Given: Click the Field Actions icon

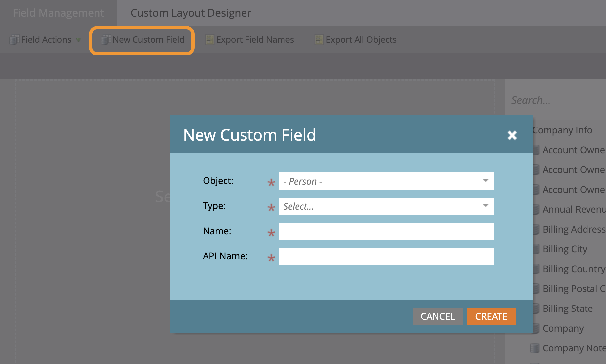Looking at the screenshot, I should point(14,40).
